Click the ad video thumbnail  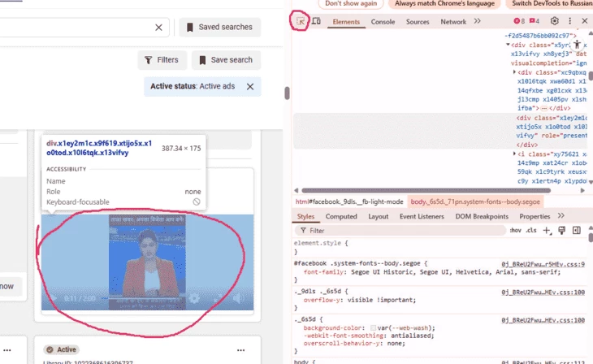(148, 262)
